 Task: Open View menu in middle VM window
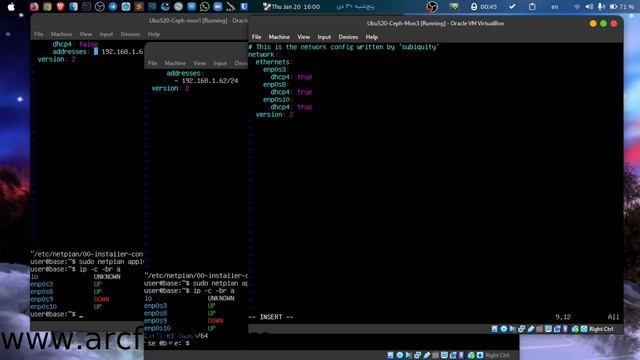click(200, 63)
